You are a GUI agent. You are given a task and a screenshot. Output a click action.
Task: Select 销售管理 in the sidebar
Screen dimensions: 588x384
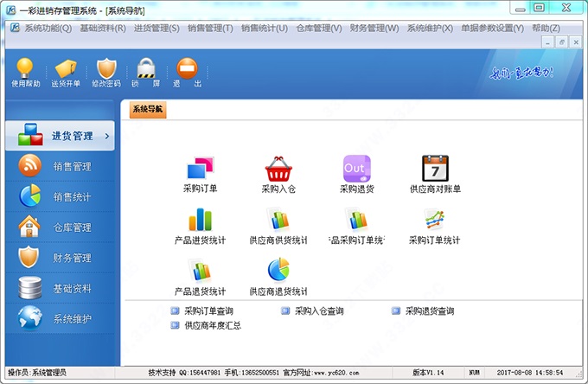tap(60, 166)
